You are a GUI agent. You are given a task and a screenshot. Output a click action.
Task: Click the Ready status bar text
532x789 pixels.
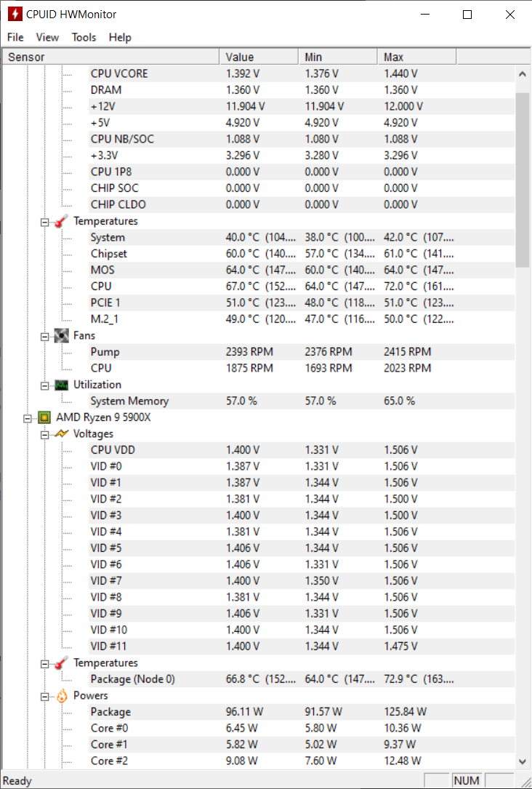[17, 781]
